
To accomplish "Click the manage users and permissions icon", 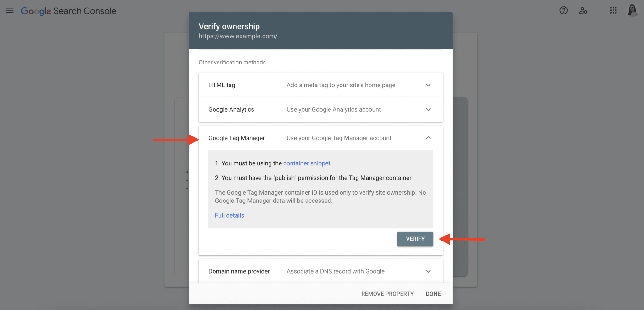I will point(583,10).
